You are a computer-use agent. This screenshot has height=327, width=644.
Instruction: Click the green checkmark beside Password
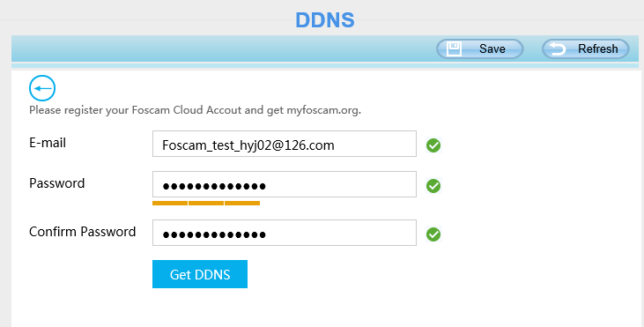[x=433, y=186]
